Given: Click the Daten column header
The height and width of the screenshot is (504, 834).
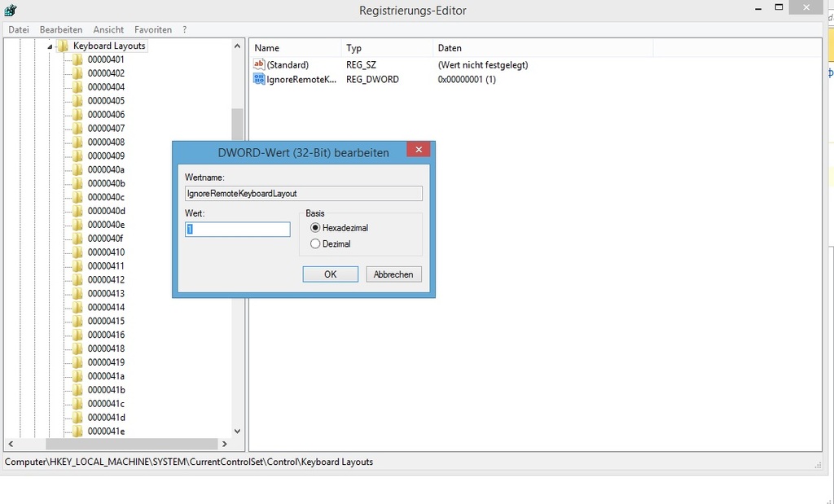Looking at the screenshot, I should tap(450, 48).
